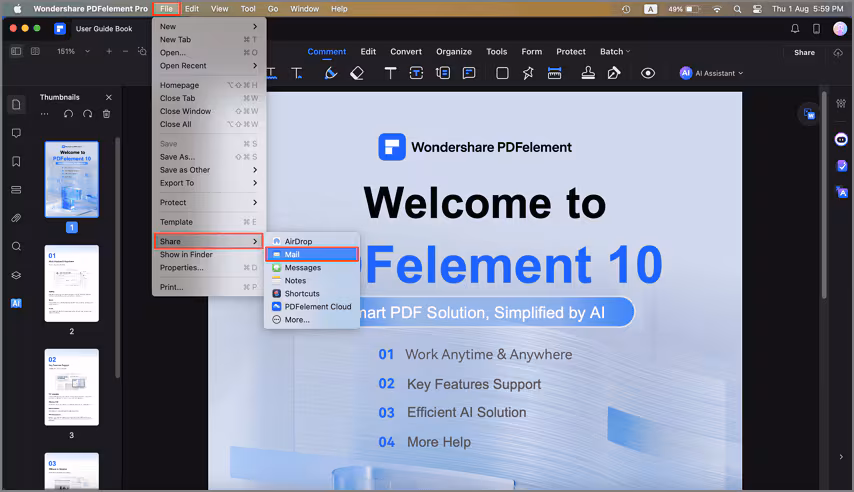The height and width of the screenshot is (492, 854).
Task: Click the Share button at top right
Action: [804, 52]
